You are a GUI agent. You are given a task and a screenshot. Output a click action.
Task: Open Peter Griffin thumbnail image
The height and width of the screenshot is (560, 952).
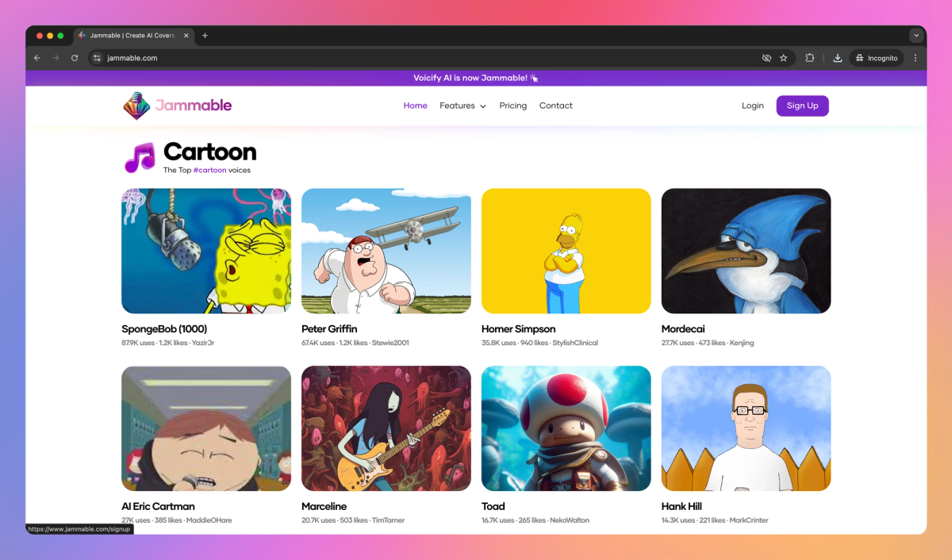(x=386, y=251)
